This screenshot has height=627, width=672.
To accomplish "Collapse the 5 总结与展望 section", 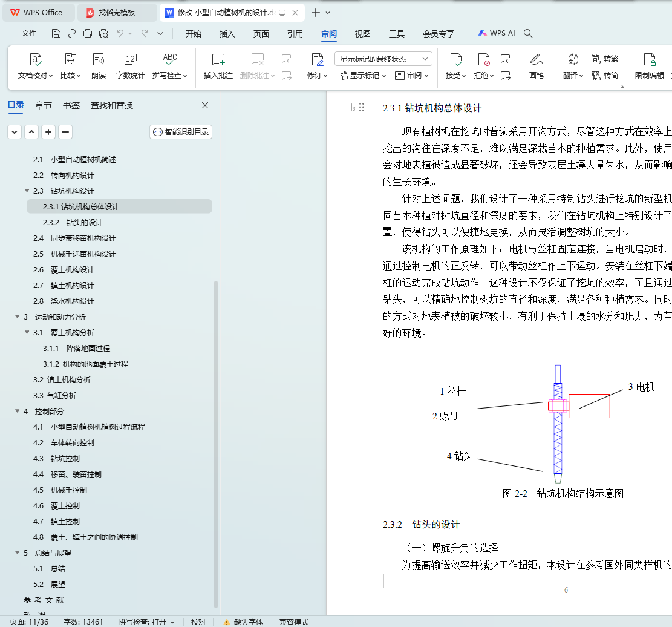I will [18, 553].
